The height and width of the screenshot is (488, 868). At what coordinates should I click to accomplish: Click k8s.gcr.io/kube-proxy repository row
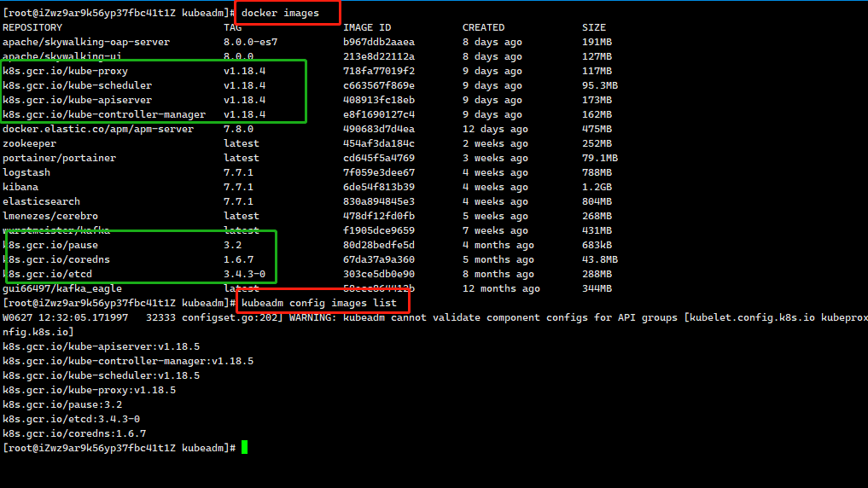click(66, 71)
